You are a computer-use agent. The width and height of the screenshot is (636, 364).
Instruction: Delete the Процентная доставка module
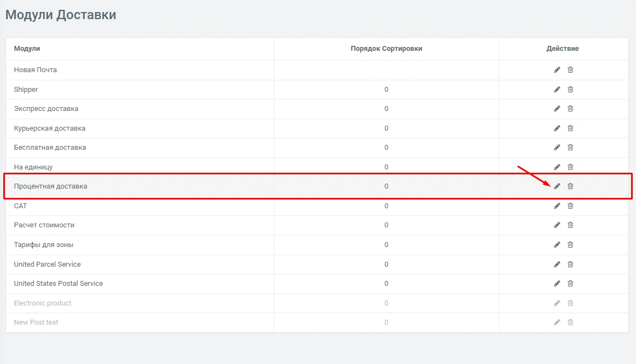tap(570, 186)
